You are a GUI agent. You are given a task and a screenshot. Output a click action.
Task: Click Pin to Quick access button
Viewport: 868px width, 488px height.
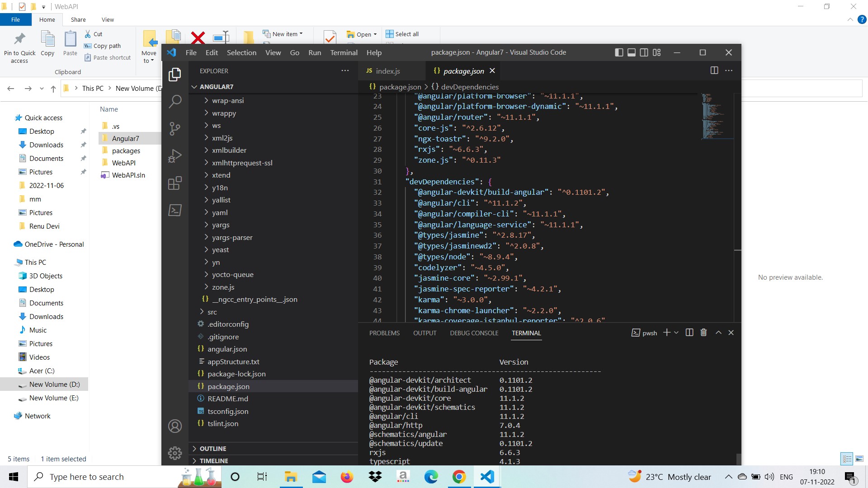(x=19, y=48)
